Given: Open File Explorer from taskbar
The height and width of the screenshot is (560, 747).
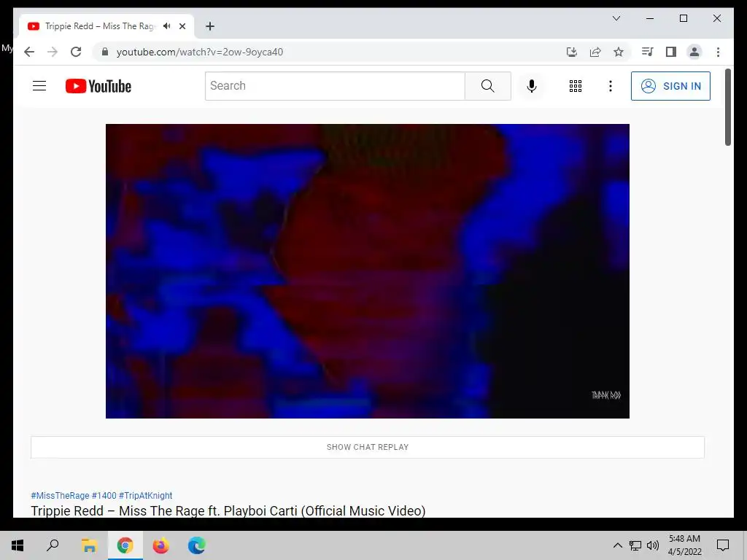Looking at the screenshot, I should pos(89,545).
